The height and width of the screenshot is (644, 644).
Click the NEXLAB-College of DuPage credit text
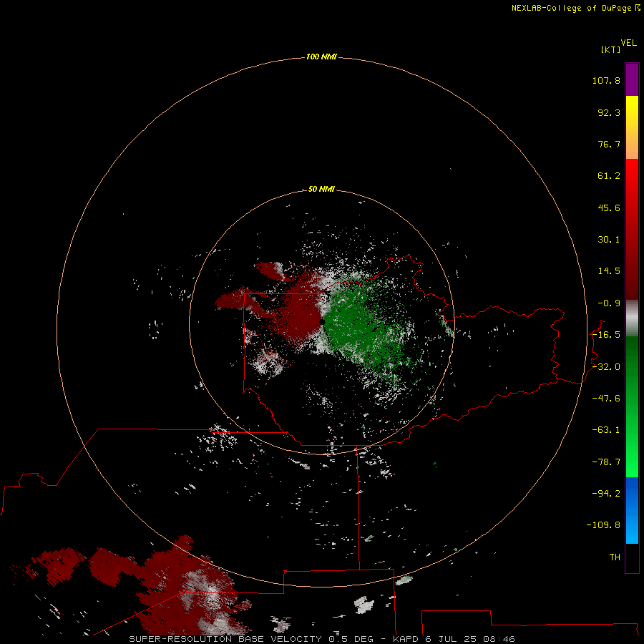pos(572,8)
